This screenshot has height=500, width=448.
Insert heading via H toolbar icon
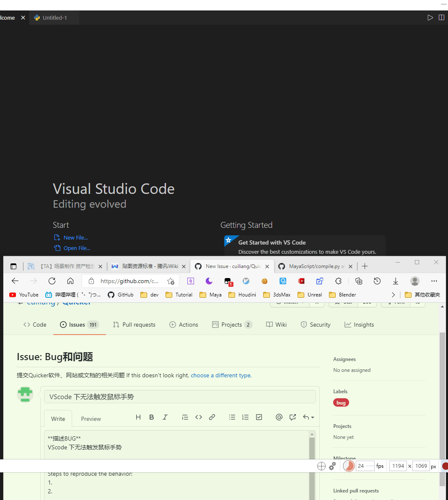tap(138, 417)
